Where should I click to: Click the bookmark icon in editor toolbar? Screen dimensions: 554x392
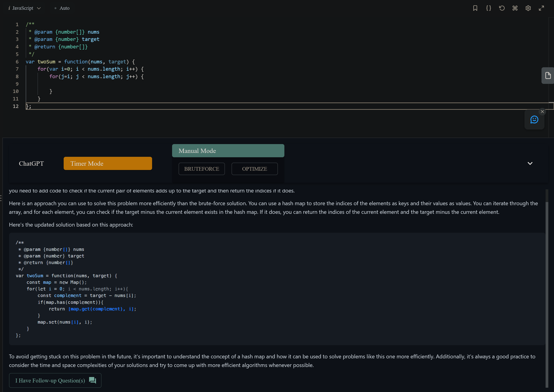pyautogui.click(x=475, y=8)
